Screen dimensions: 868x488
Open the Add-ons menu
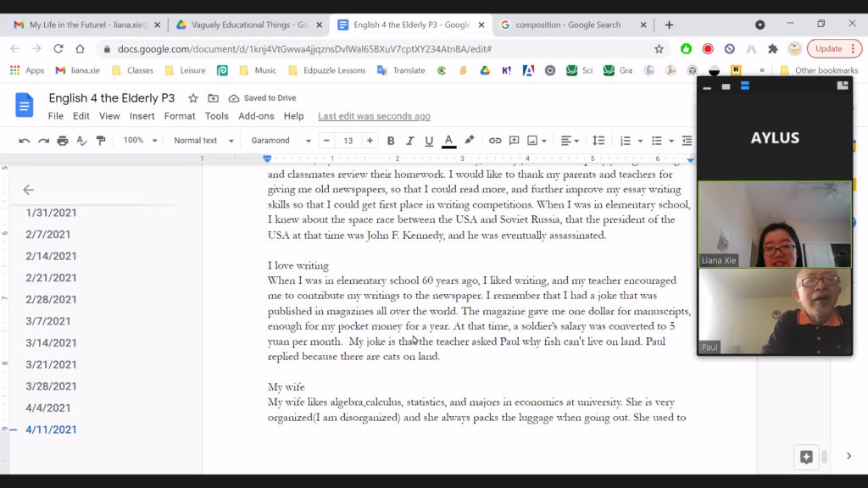click(x=256, y=116)
